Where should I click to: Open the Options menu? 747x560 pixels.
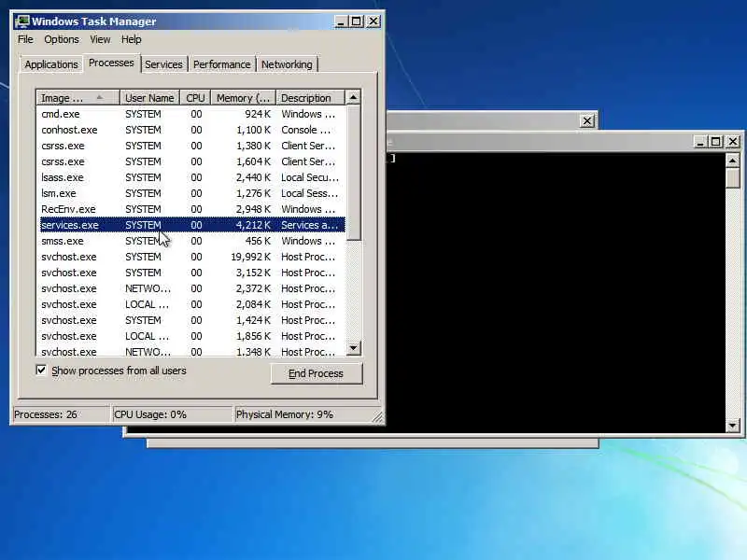click(62, 39)
